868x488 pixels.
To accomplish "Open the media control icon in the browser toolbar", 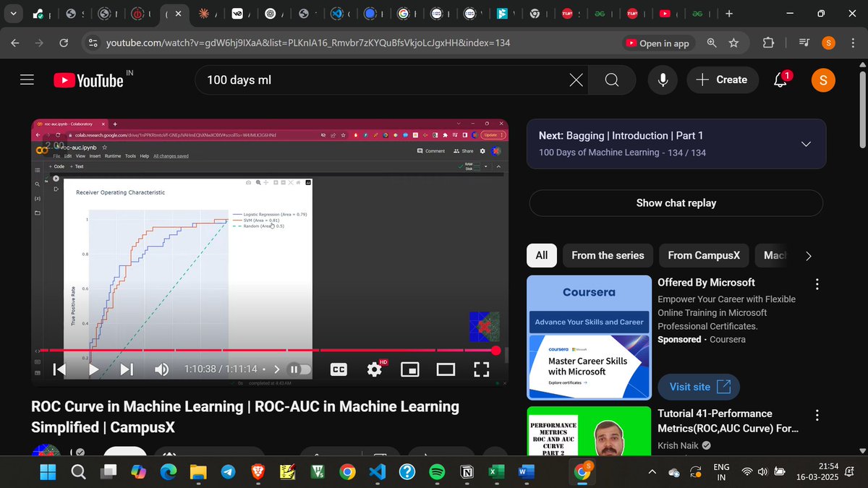I will 803,43.
